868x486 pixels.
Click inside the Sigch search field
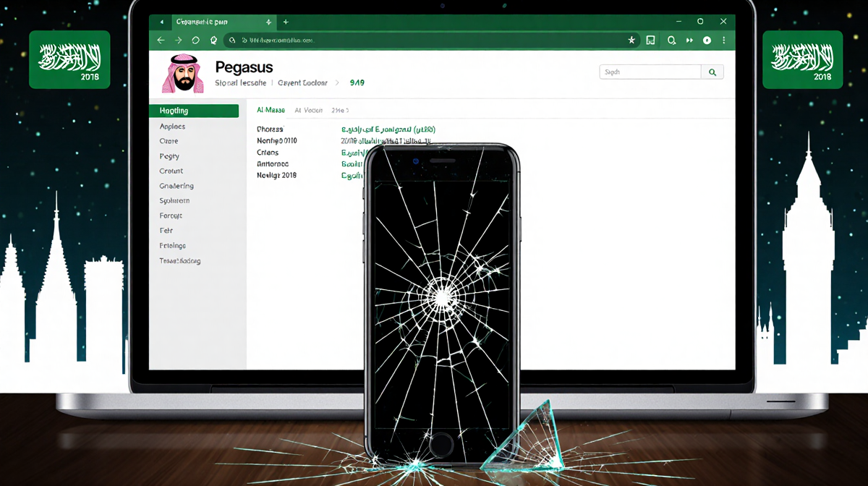tap(649, 72)
